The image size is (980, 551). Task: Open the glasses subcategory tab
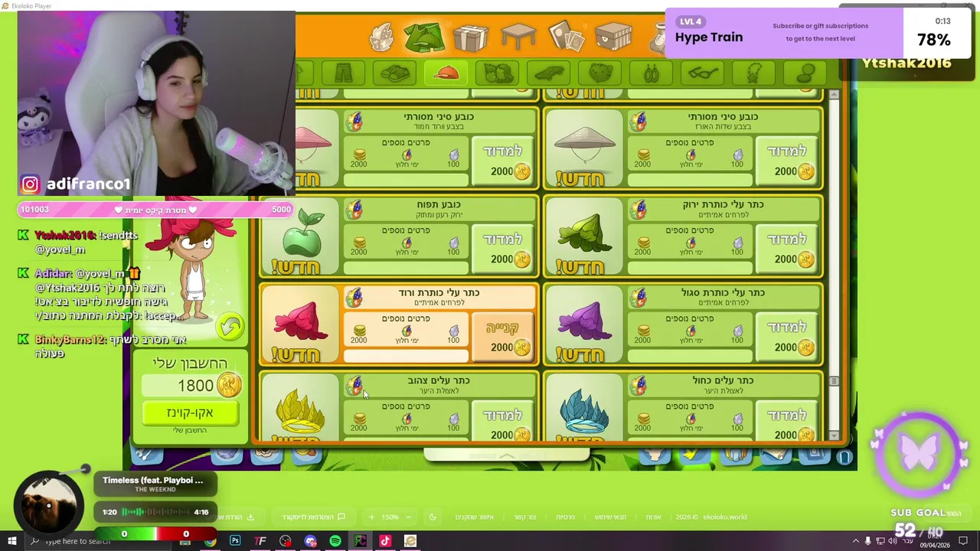(x=703, y=73)
